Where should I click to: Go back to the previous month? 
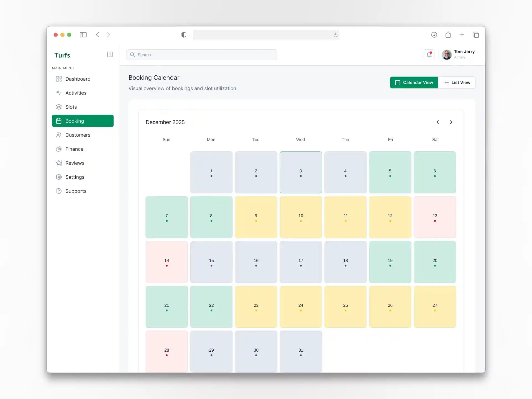pos(438,122)
